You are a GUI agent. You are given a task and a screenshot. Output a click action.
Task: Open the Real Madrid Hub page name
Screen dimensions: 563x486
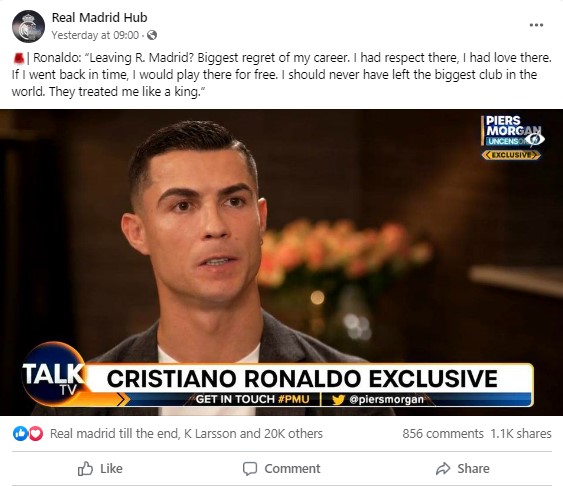[99, 17]
